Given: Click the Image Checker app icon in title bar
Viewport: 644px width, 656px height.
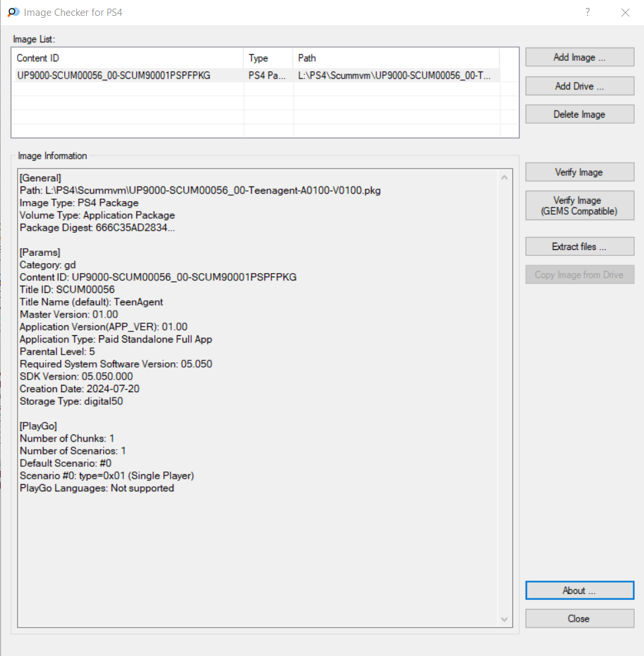Looking at the screenshot, I should [13, 13].
